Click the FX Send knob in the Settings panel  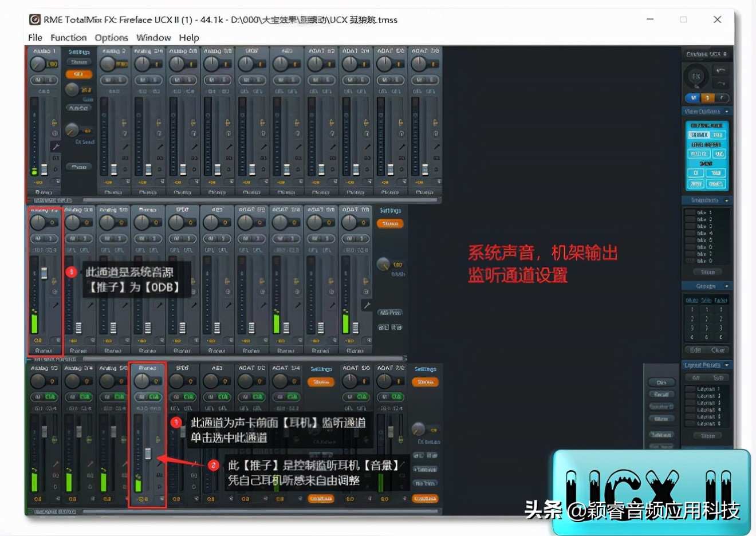(73, 130)
